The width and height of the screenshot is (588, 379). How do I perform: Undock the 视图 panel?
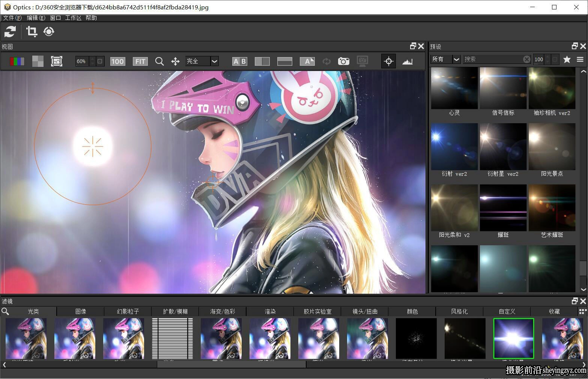pos(413,46)
